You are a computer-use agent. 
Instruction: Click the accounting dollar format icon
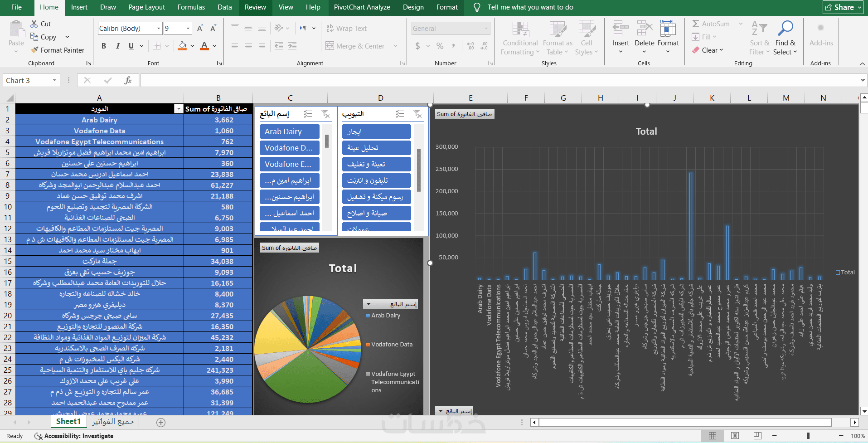coord(417,46)
